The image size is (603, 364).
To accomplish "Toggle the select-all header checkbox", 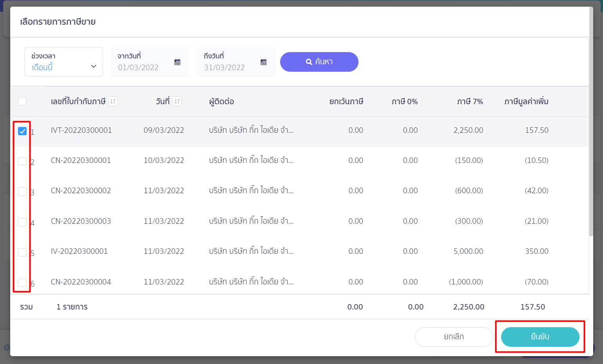I will pos(22,101).
